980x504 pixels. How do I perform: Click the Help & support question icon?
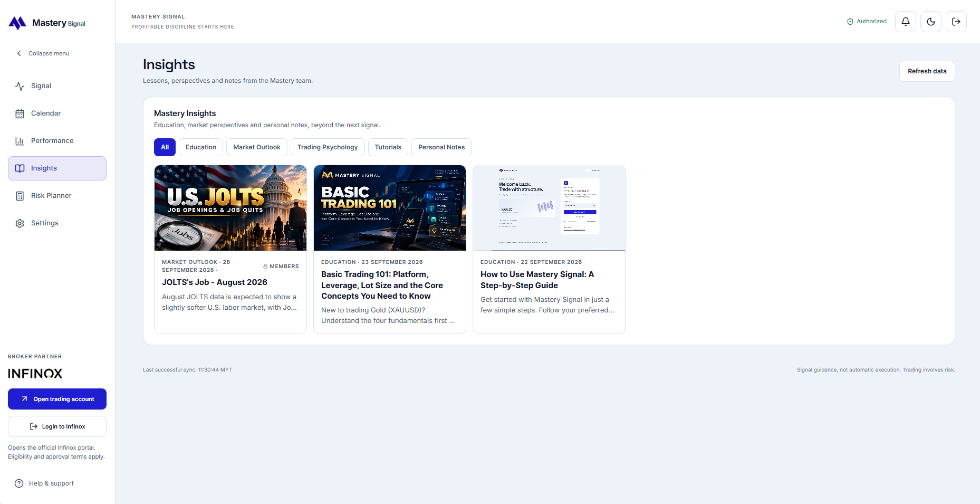19,483
